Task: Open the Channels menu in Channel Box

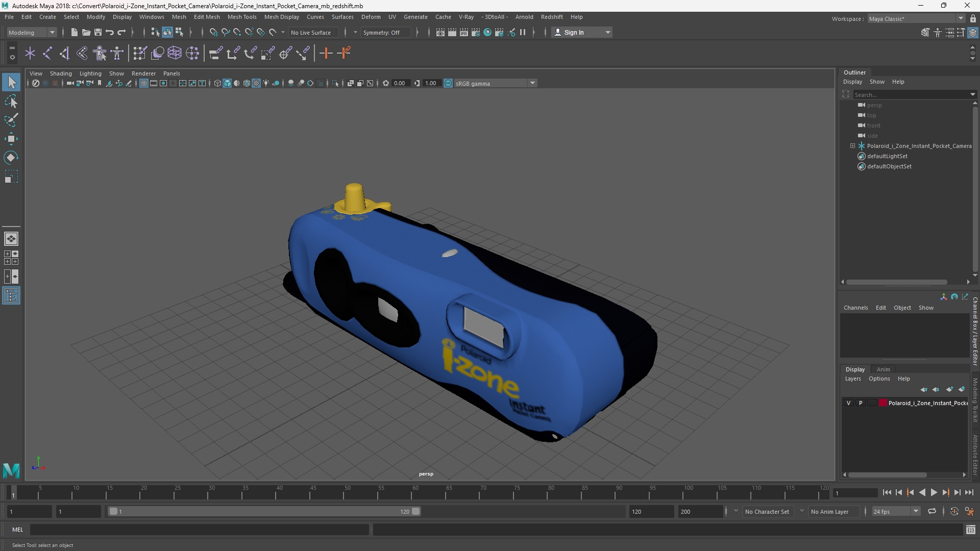Action: 855,308
